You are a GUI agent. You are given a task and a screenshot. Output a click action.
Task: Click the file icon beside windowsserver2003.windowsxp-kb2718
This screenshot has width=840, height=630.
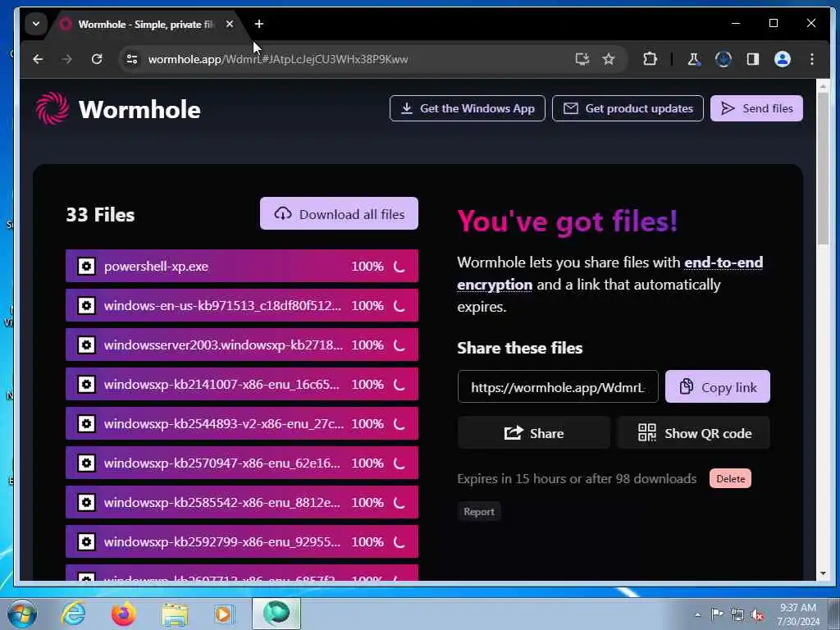(x=86, y=345)
